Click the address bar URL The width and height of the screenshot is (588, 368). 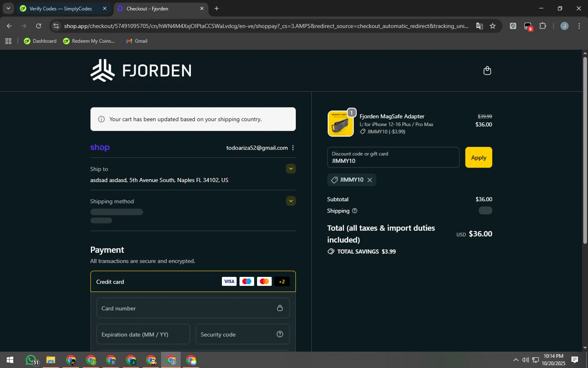tap(267, 26)
